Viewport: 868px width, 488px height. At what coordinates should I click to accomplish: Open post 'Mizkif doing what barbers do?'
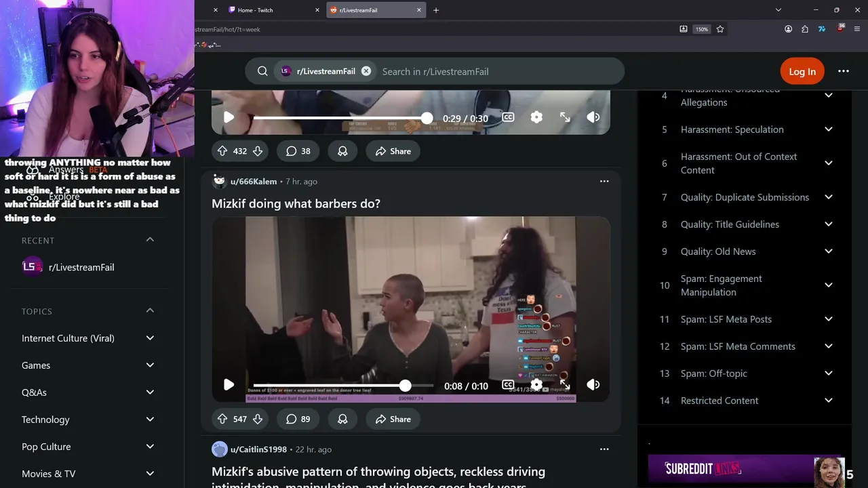point(296,203)
